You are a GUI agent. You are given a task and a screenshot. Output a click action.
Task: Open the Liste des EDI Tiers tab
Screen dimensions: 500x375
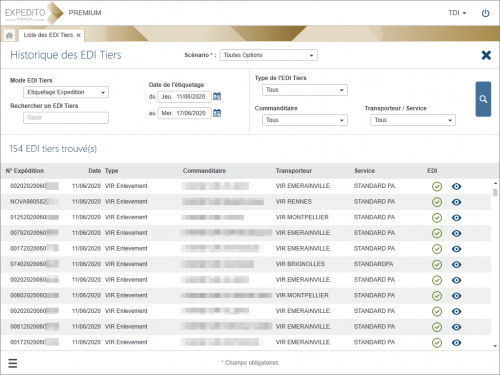pos(48,35)
